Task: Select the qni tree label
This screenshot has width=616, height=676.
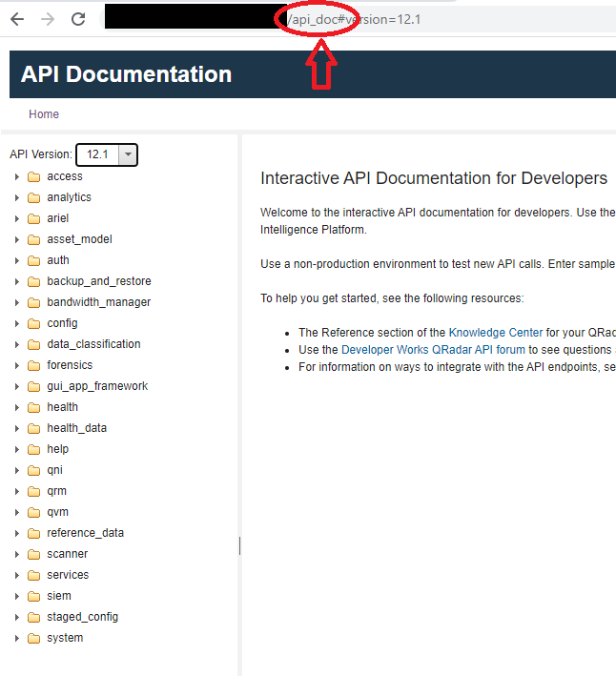Action: coord(54,470)
